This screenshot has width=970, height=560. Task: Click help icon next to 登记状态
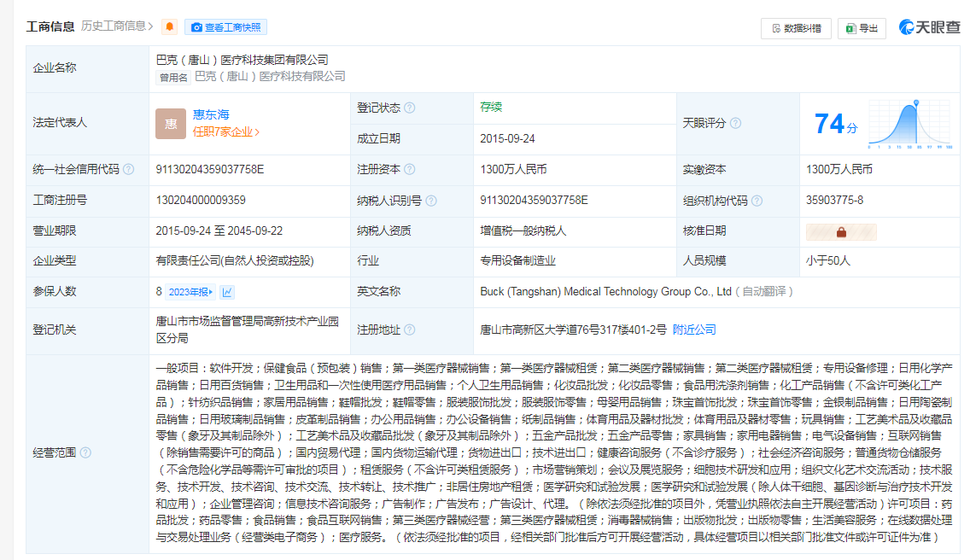(x=410, y=108)
